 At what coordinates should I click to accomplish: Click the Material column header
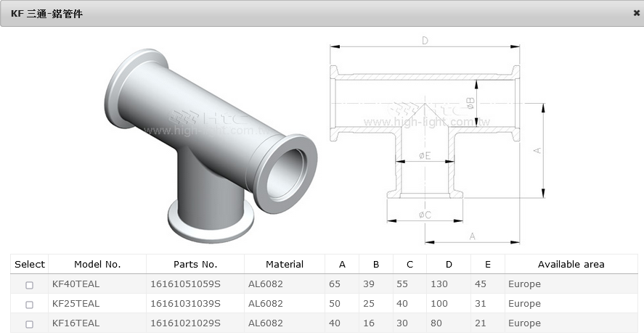285,264
